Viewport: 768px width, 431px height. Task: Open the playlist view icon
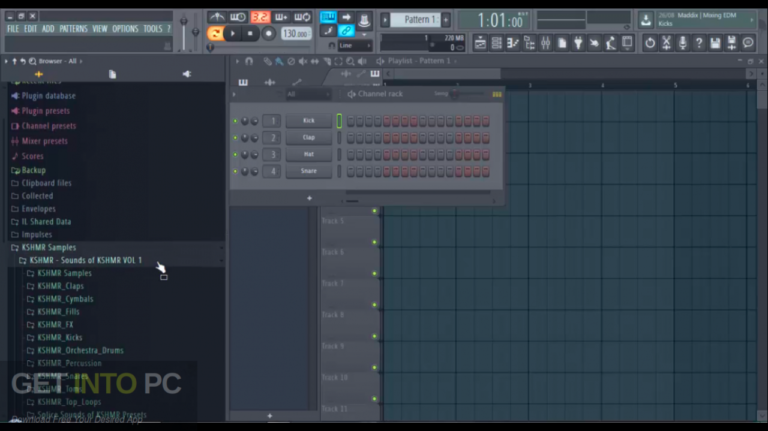[x=480, y=43]
